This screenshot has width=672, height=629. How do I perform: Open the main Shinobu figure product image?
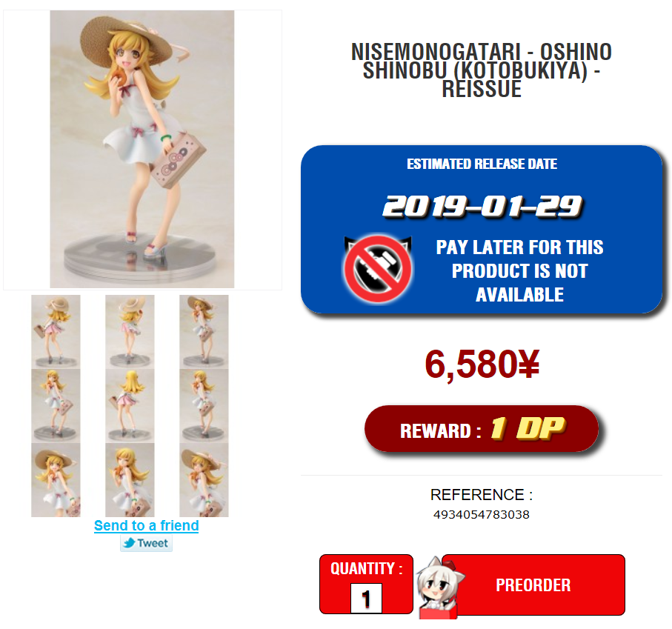pos(142,150)
